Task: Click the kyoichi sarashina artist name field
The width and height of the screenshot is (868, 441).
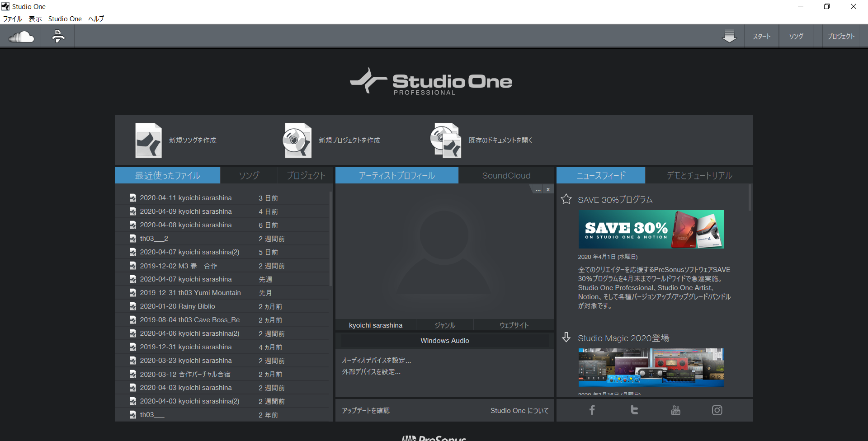Action: click(x=376, y=325)
